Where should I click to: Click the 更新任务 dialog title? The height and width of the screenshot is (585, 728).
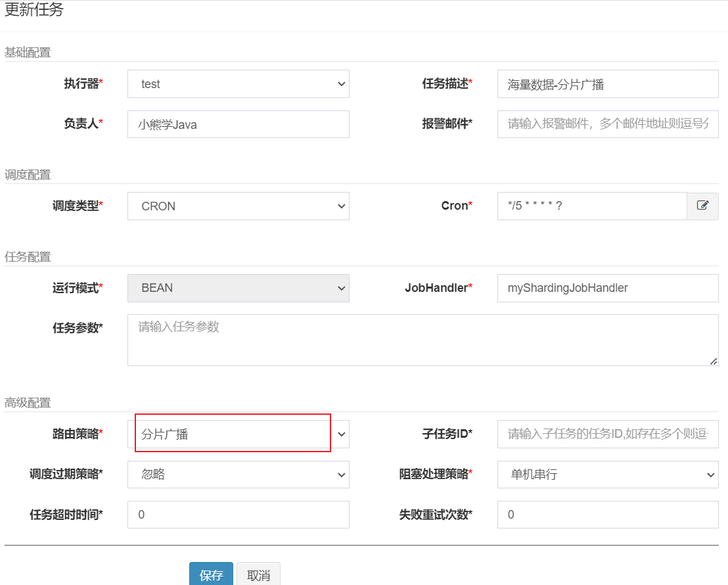34,10
